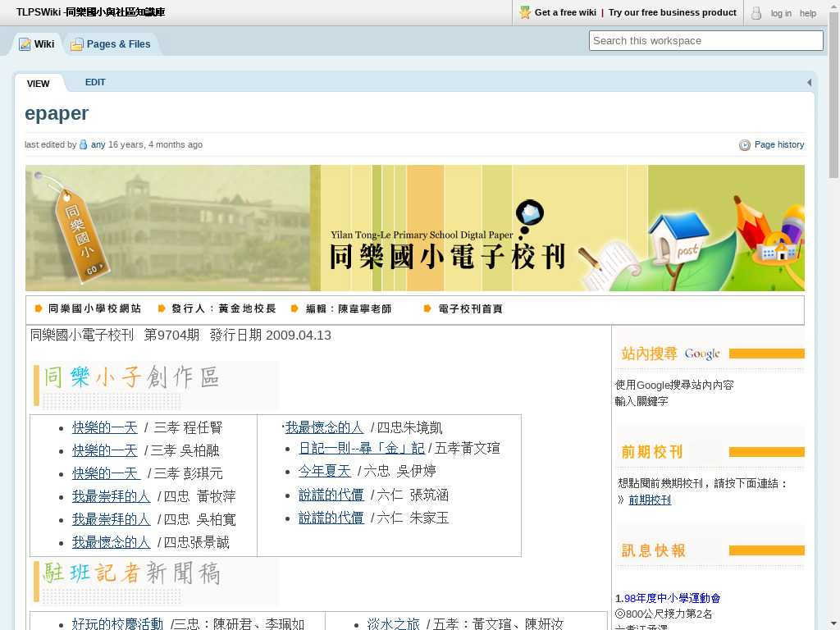Image resolution: width=840 pixels, height=630 pixels.
Task: Click the clock icon beside Page history
Action: click(745, 145)
